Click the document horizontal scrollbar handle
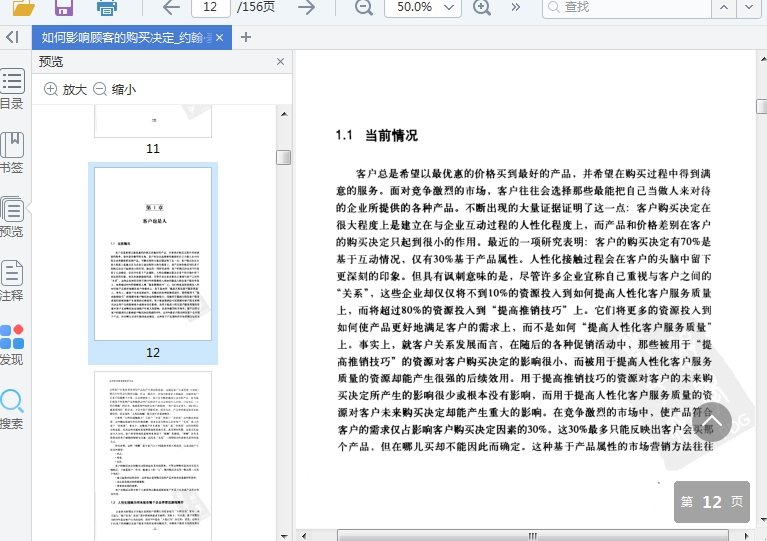Screen dimensions: 767x541 coord(533,536)
